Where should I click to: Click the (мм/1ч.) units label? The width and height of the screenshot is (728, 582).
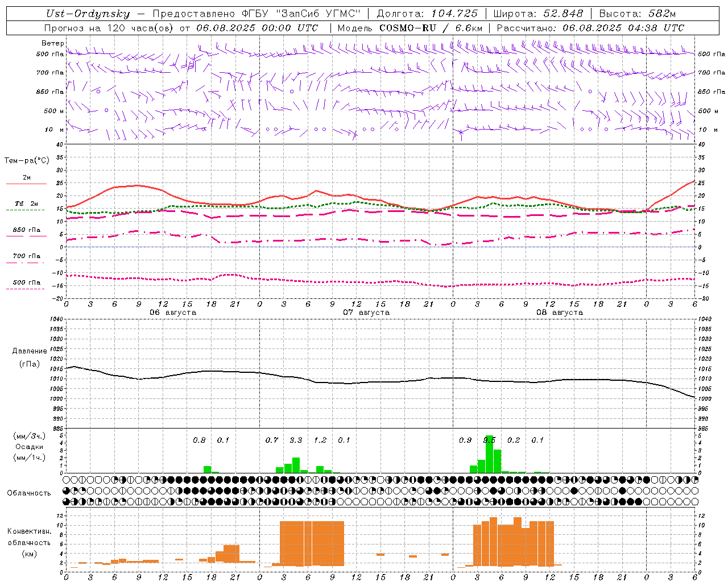click(x=29, y=458)
